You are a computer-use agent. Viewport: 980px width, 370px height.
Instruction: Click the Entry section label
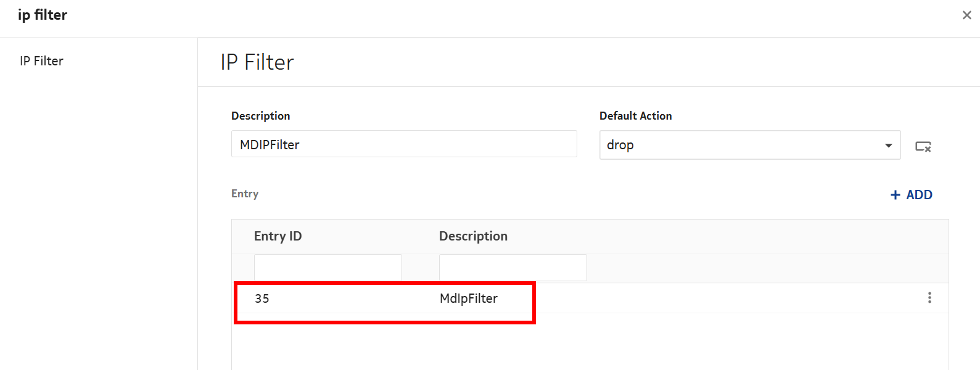point(245,194)
